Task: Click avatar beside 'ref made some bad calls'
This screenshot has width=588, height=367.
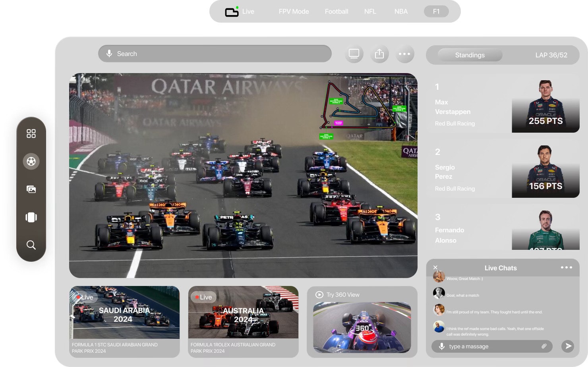Action: pyautogui.click(x=439, y=326)
